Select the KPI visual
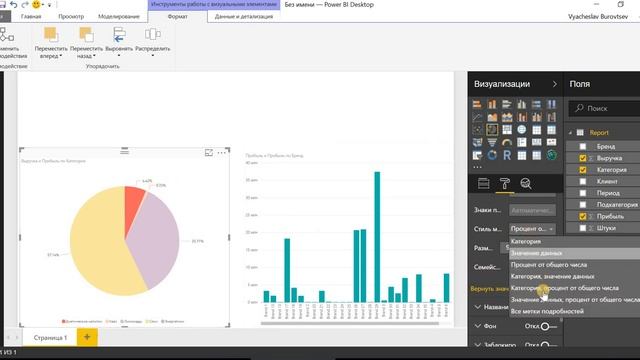640x360 pixels. (551, 143)
